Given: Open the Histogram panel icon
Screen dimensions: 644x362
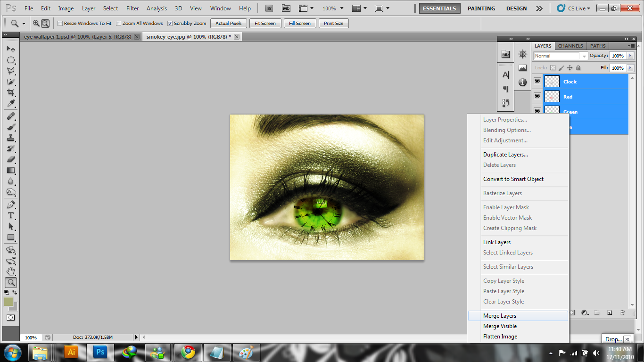Looking at the screenshot, I should tap(522, 68).
